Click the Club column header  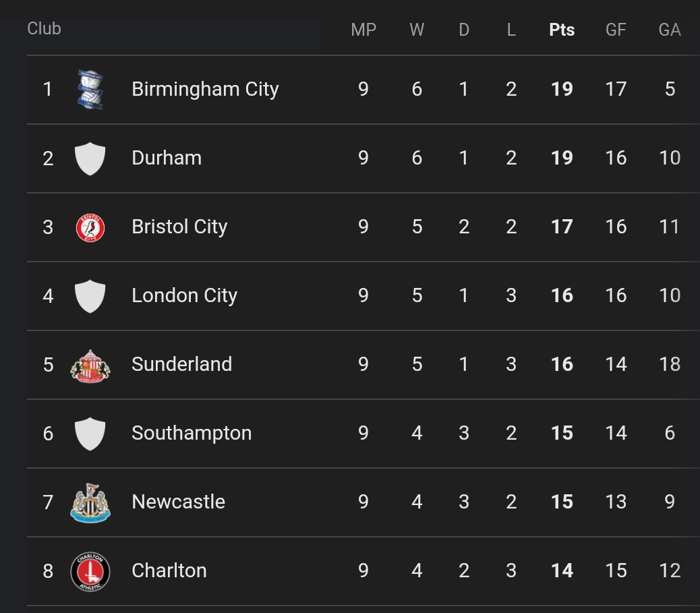point(44,28)
